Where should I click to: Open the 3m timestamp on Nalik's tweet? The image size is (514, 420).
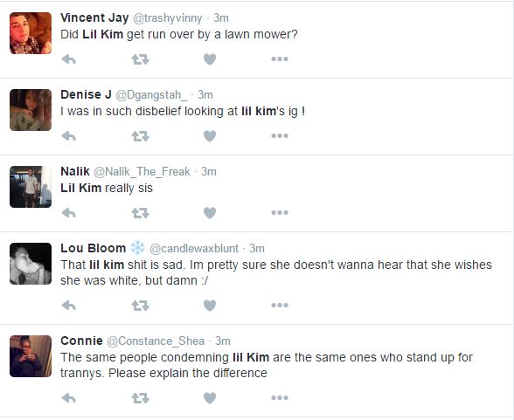(209, 171)
